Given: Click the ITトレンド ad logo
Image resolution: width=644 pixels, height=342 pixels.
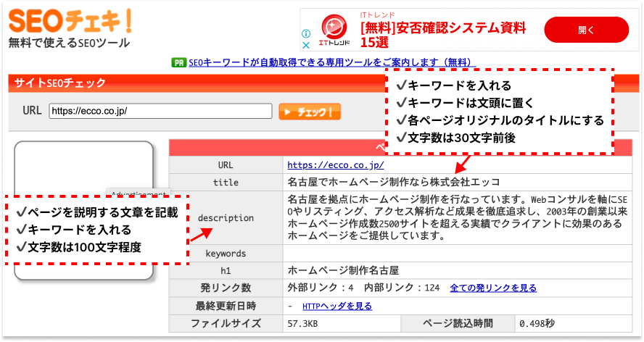Looking at the screenshot, I should click(x=336, y=30).
